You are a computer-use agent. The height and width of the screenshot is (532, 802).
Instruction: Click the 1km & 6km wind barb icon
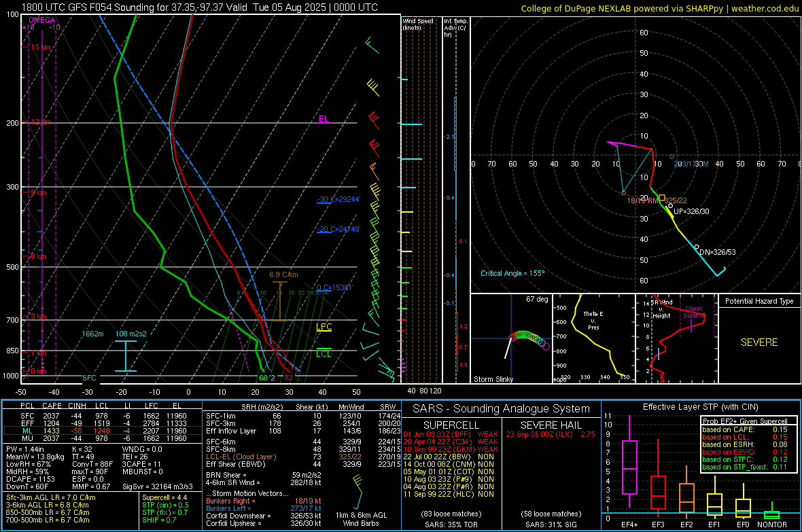click(358, 492)
